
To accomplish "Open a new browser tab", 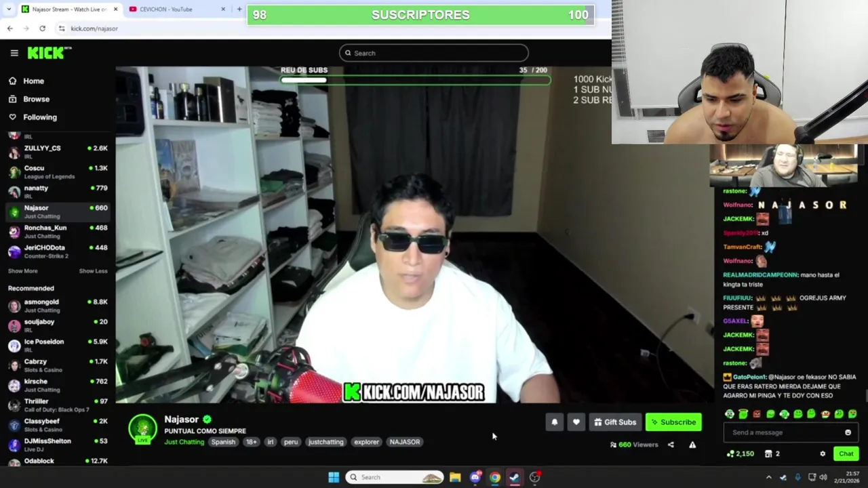I will coord(239,9).
